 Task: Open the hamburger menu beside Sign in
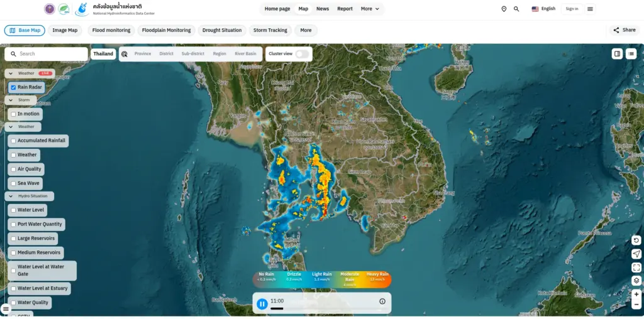[x=590, y=9]
